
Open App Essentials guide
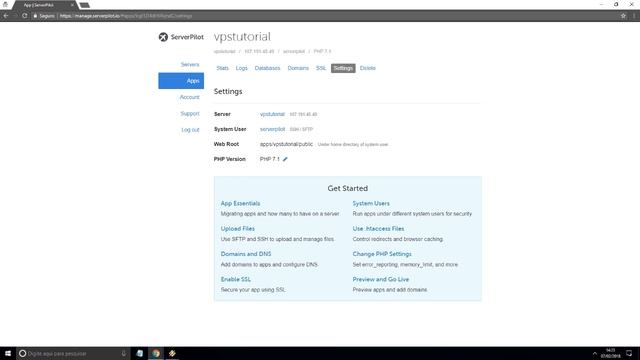240,203
